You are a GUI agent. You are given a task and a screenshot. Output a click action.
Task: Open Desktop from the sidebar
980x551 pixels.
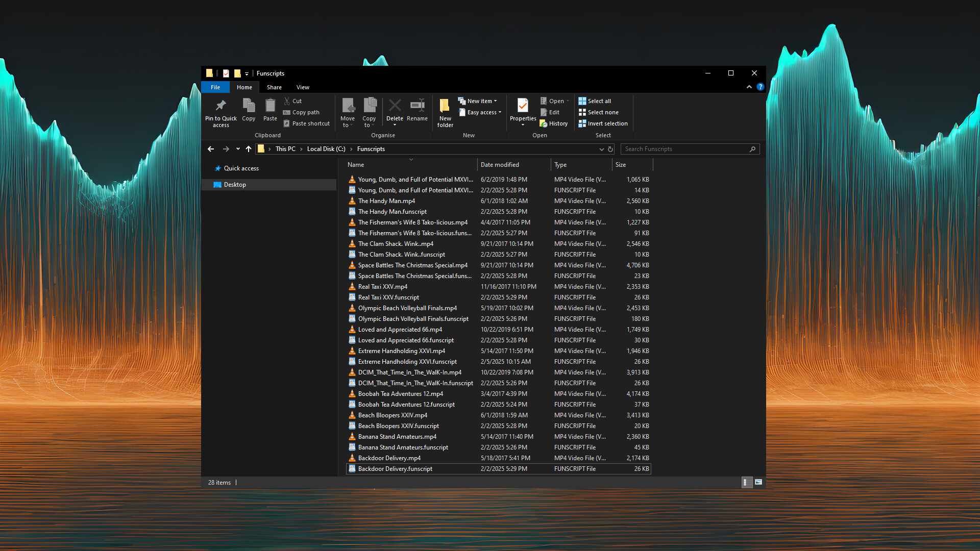click(x=235, y=184)
